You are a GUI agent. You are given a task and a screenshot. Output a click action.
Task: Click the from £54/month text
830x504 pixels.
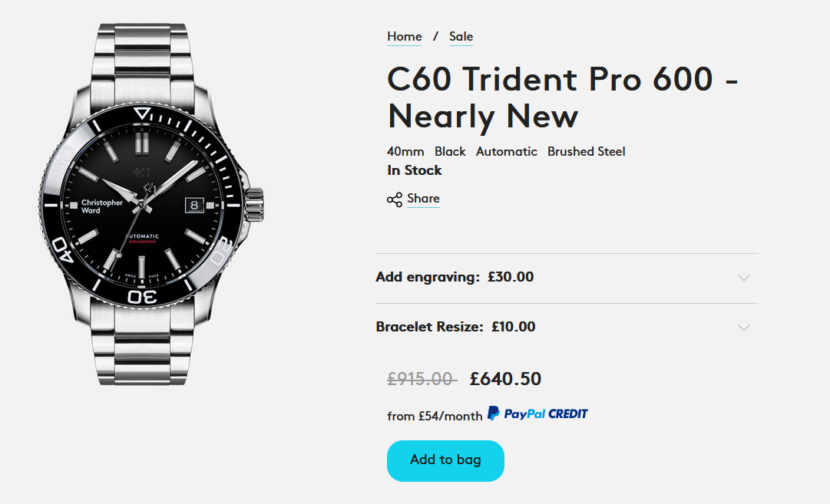coord(435,416)
